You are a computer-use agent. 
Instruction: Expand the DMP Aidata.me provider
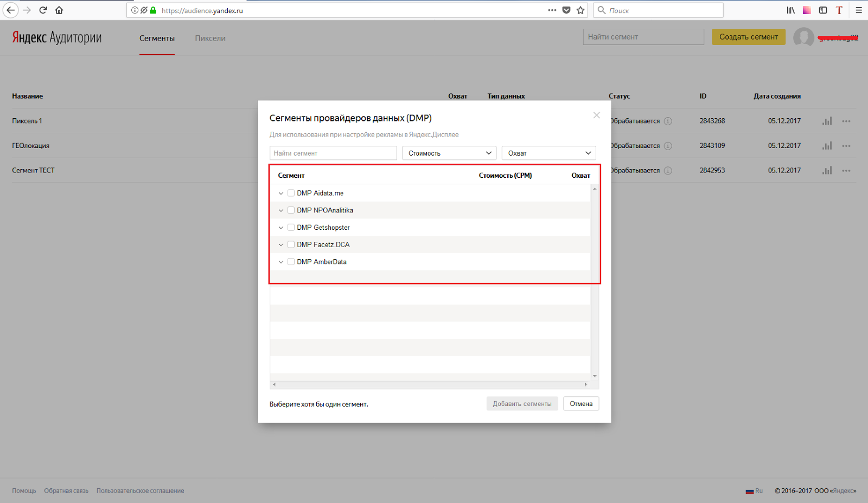pos(281,193)
